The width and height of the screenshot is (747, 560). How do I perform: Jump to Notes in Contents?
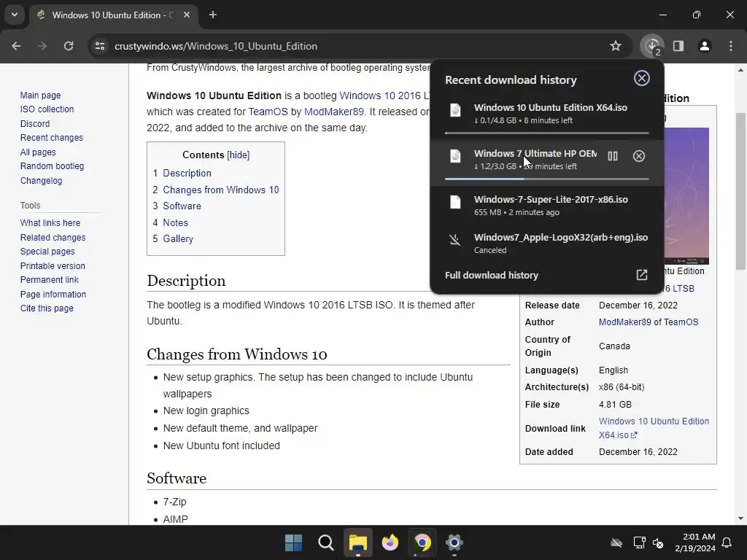[175, 222]
